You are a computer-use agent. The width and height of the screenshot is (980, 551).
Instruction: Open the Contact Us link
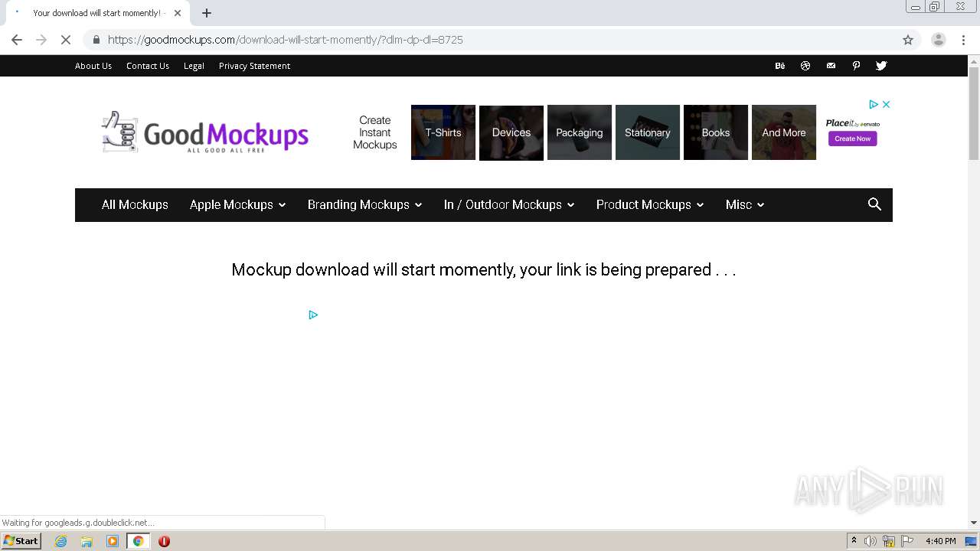click(x=148, y=66)
